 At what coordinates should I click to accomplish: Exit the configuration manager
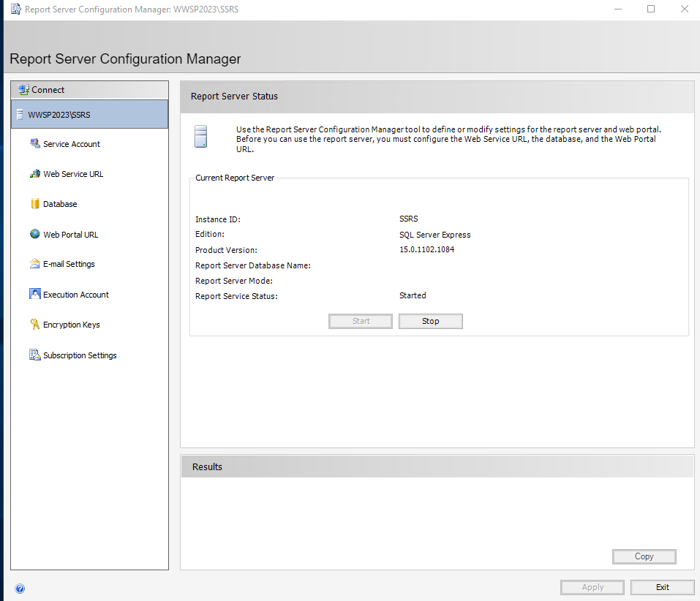point(663,587)
